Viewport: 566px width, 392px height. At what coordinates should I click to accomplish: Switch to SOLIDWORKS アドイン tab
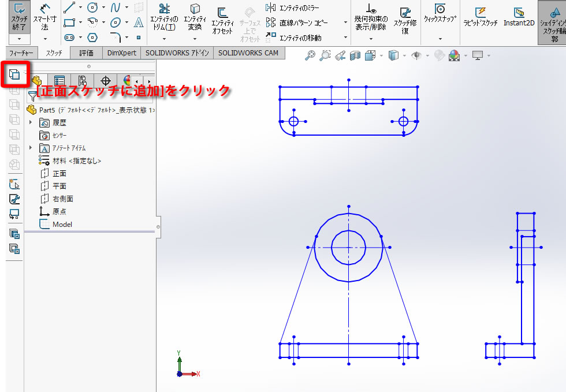pyautogui.click(x=177, y=53)
